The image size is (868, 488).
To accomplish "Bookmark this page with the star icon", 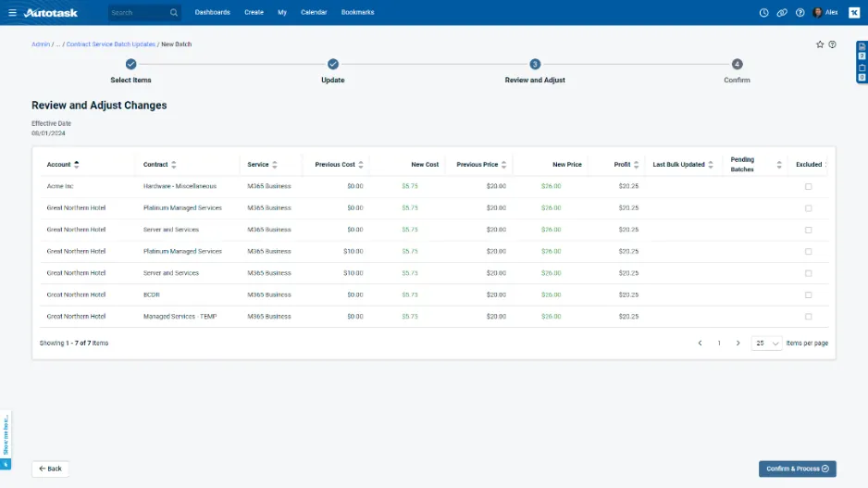I will [x=820, y=44].
